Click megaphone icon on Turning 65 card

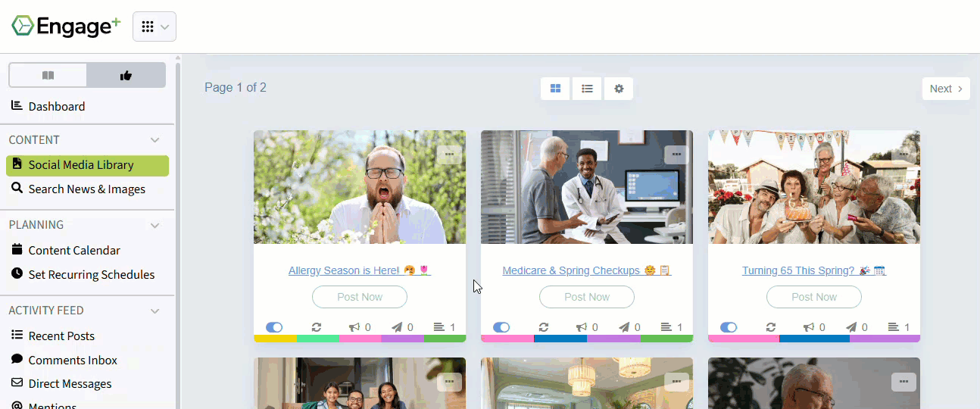click(809, 327)
